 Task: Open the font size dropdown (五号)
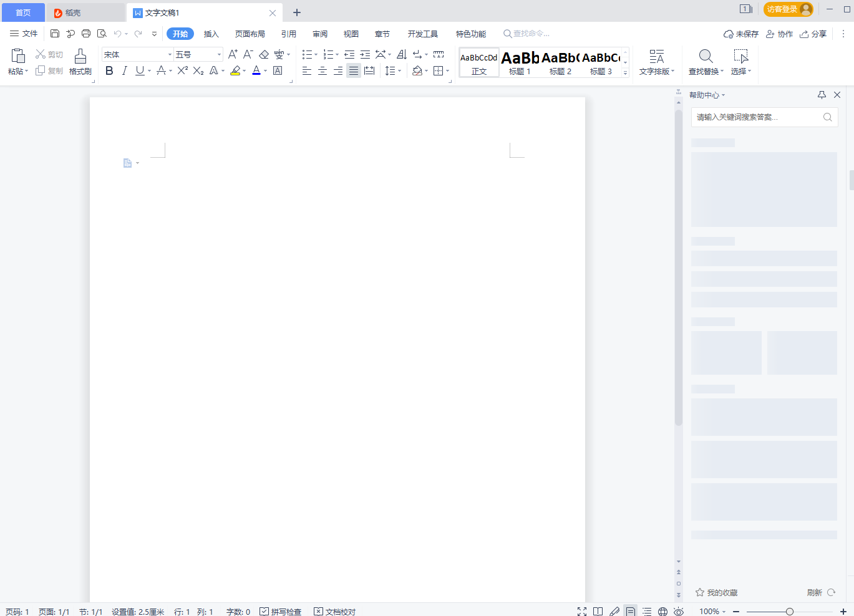[x=219, y=55]
